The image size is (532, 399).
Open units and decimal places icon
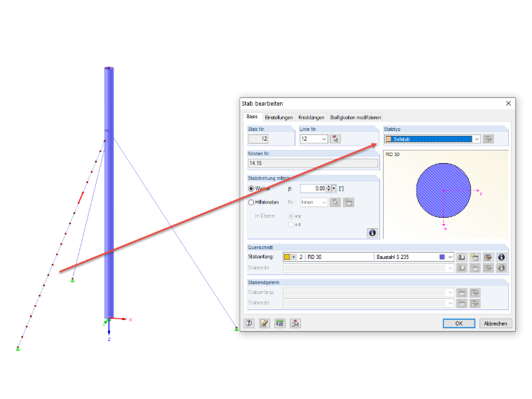tap(279, 323)
